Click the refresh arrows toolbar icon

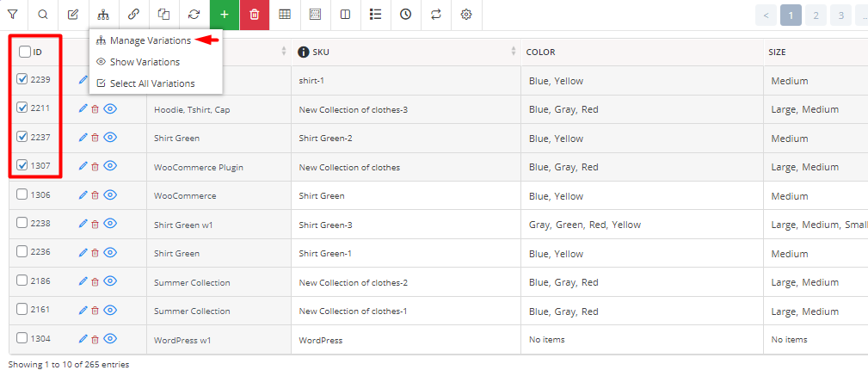click(194, 15)
